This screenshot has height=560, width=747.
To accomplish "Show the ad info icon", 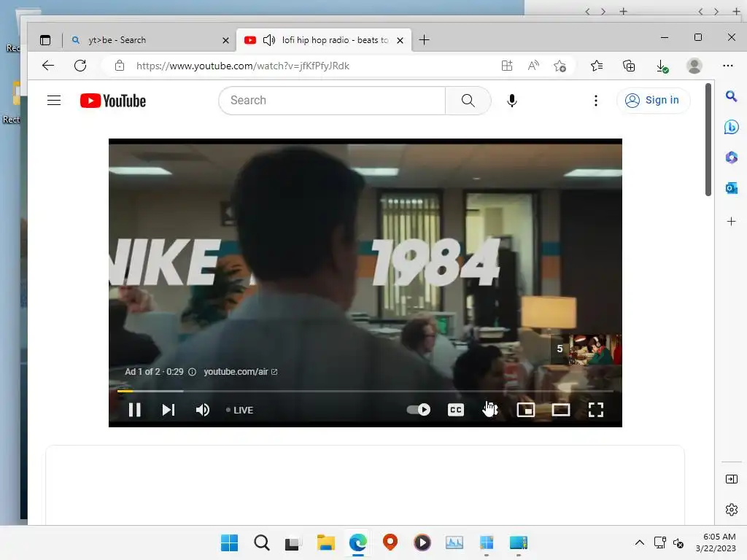I will (x=192, y=372).
